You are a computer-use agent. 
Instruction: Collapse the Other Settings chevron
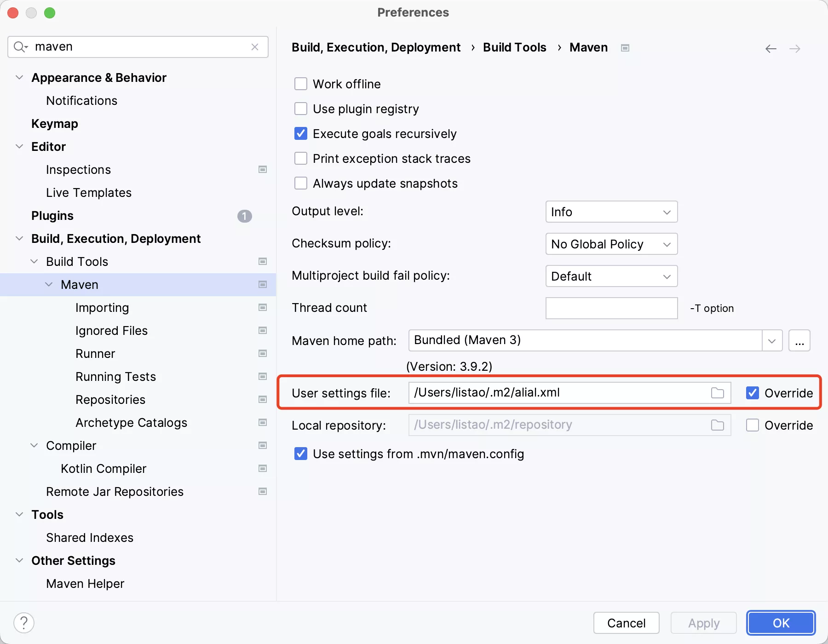pyautogui.click(x=19, y=560)
